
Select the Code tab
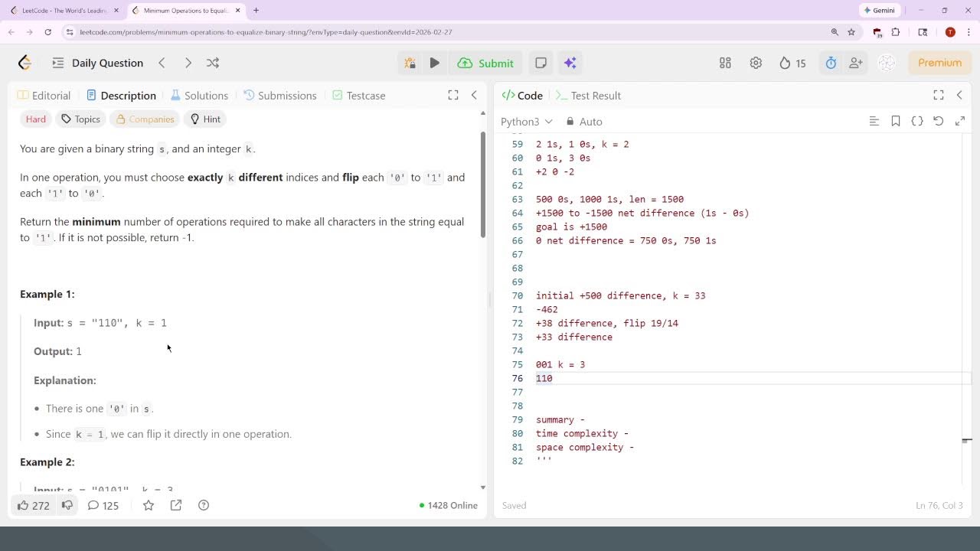point(522,96)
